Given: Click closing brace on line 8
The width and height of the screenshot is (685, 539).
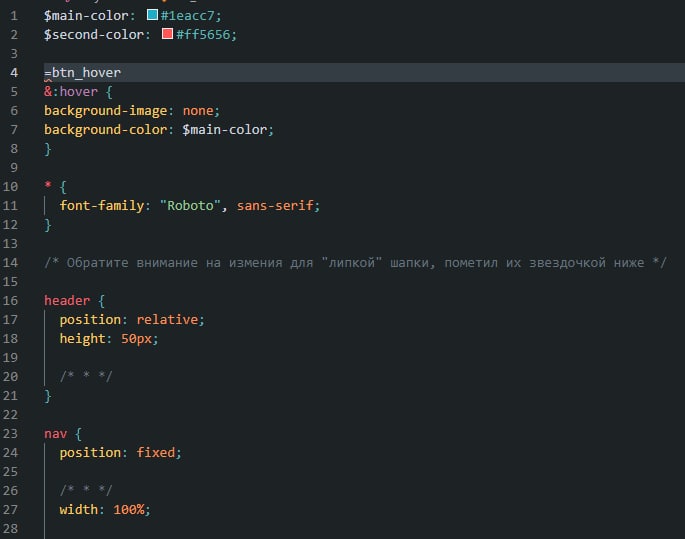Looking at the screenshot, I should pos(48,149).
